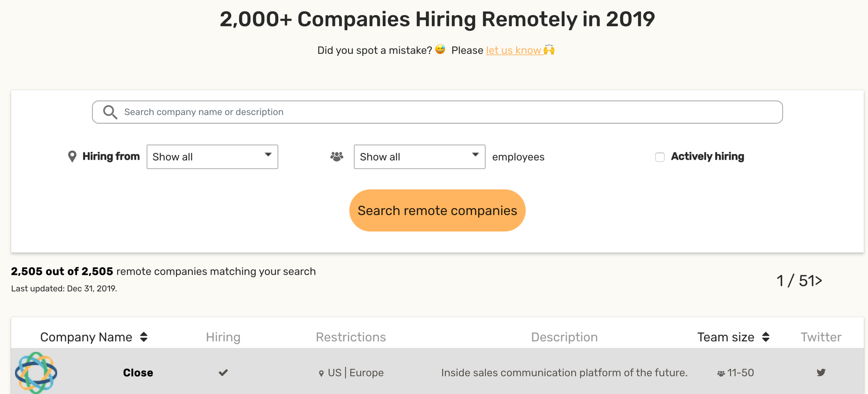This screenshot has width=868, height=394.
Task: Sort by the Company Name column header
Action: pyautogui.click(x=86, y=337)
